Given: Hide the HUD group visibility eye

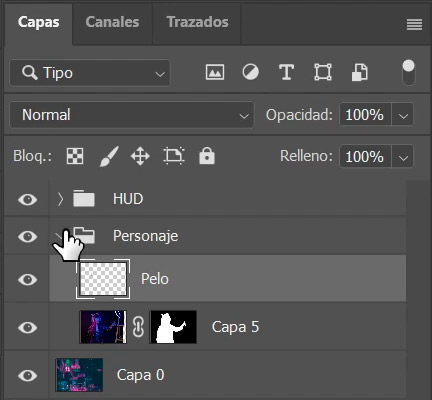Looking at the screenshot, I should click(27, 199).
